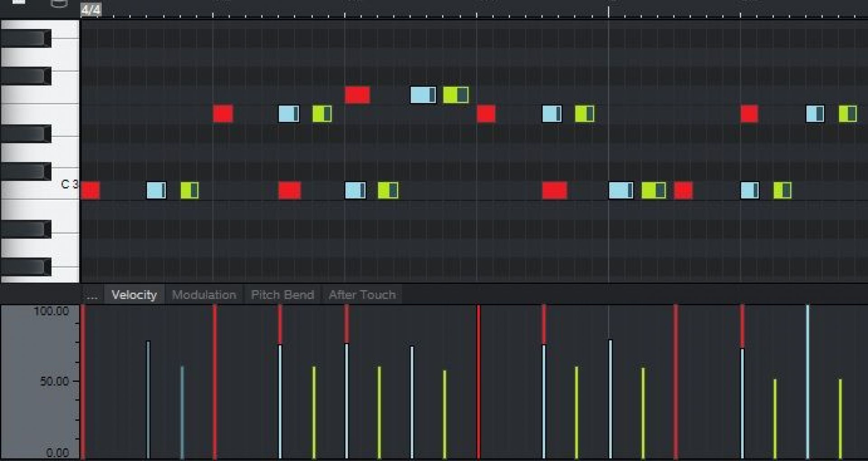The height and width of the screenshot is (461, 868).
Task: Switch to the Modulation tab
Action: point(204,295)
